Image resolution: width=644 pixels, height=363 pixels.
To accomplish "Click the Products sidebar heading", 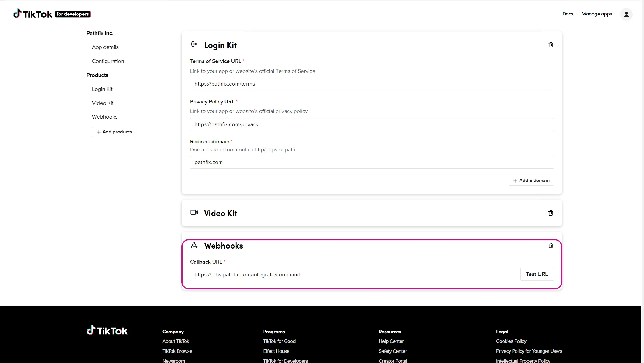I will pyautogui.click(x=97, y=75).
